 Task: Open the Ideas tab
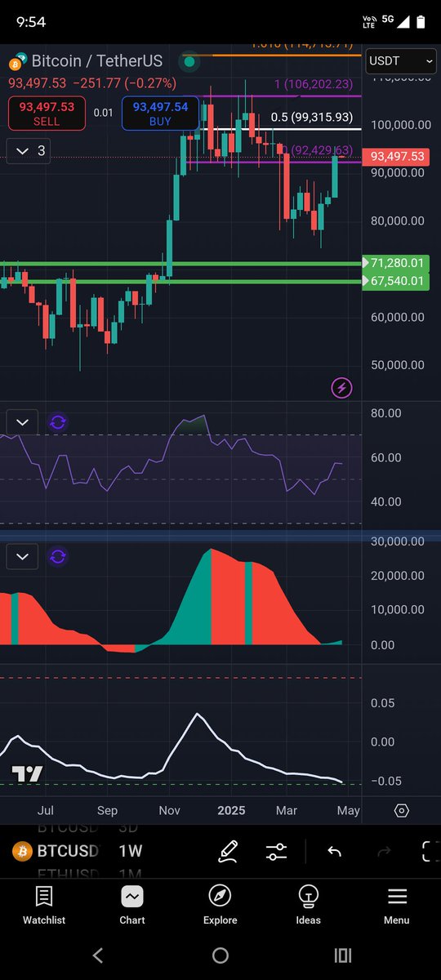[x=309, y=905]
